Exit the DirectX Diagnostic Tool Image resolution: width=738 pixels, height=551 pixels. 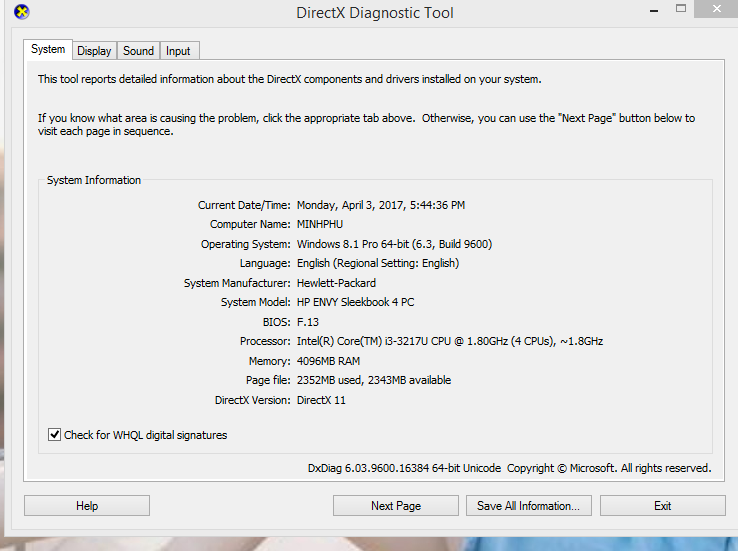pos(662,506)
